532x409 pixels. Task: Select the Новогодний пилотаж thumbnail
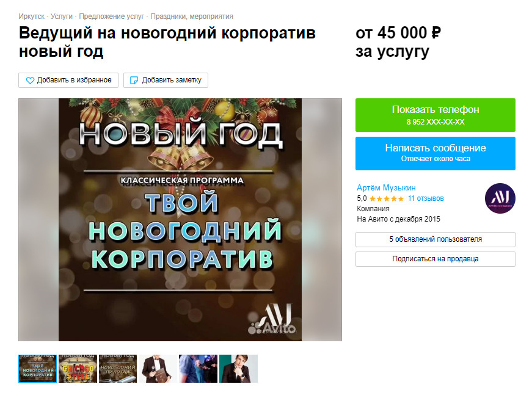coord(118,369)
